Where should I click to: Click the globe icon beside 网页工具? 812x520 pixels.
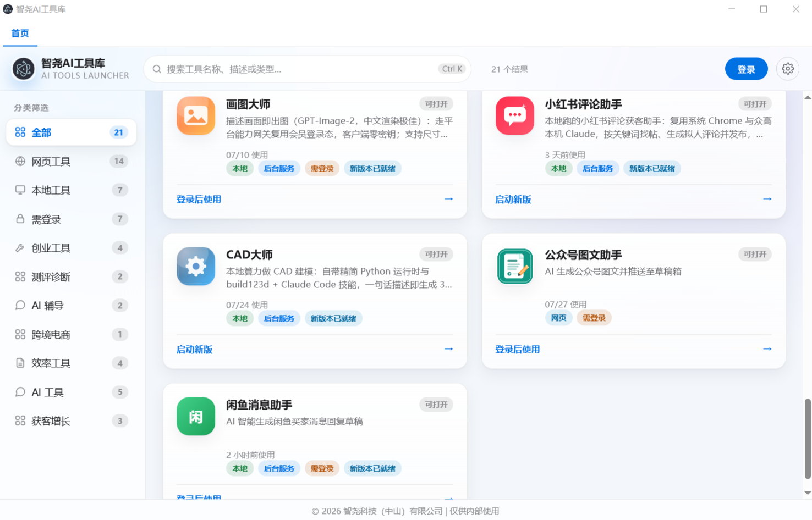click(x=20, y=161)
